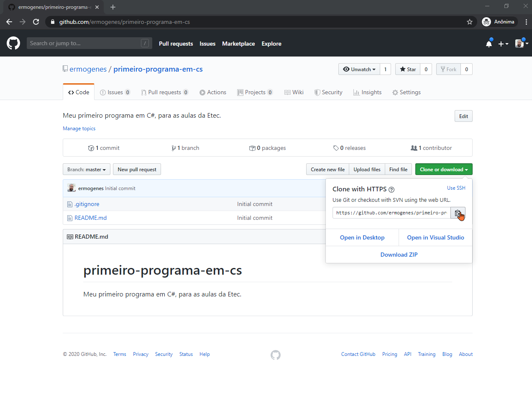Image resolution: width=532 pixels, height=412 pixels.
Task: Open Pull requests in top navigation
Action: click(x=176, y=44)
